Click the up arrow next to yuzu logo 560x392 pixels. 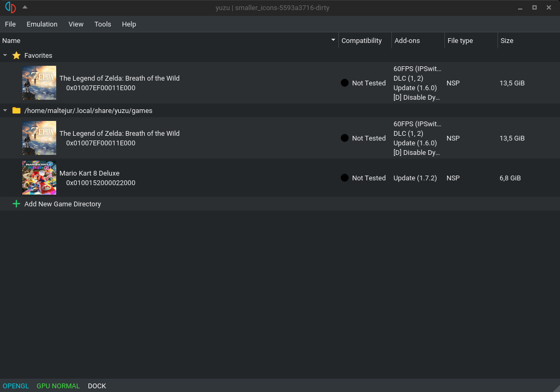click(24, 7)
